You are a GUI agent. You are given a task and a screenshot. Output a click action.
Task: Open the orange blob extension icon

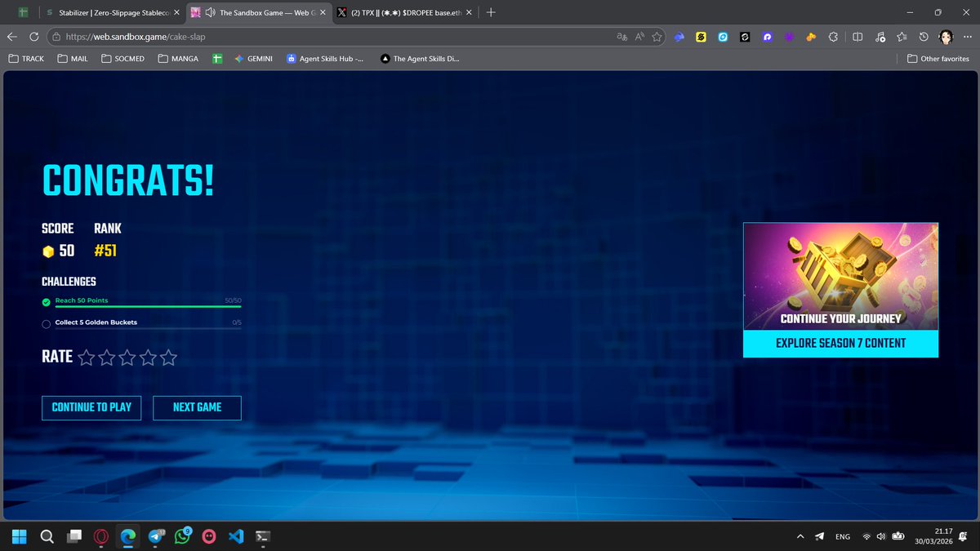coord(811,37)
